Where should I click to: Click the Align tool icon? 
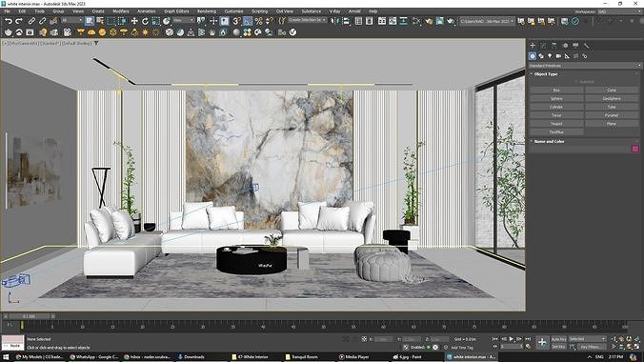click(346, 21)
